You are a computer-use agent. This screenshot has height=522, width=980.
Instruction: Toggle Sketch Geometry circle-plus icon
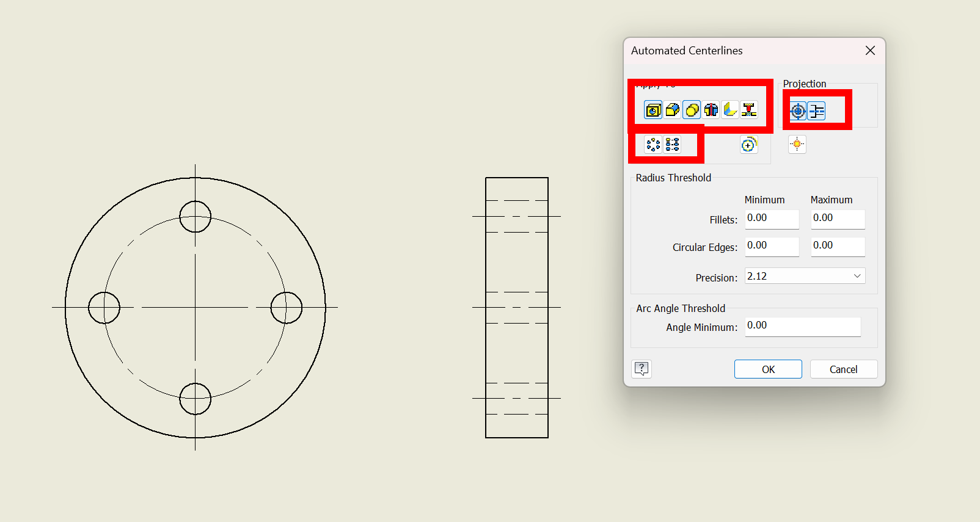748,145
